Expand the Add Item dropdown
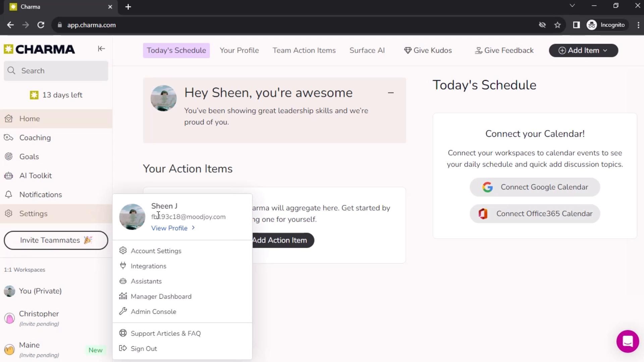 pyautogui.click(x=583, y=51)
